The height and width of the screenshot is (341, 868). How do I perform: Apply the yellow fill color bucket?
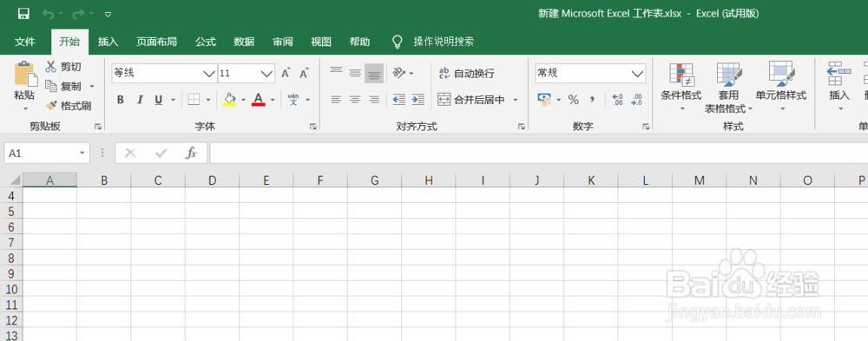point(229,100)
